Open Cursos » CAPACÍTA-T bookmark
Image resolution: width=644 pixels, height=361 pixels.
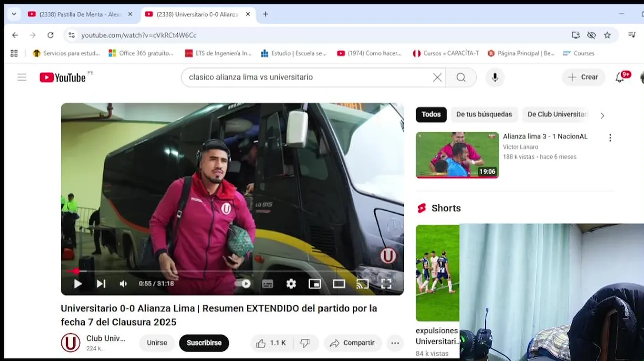point(445,53)
